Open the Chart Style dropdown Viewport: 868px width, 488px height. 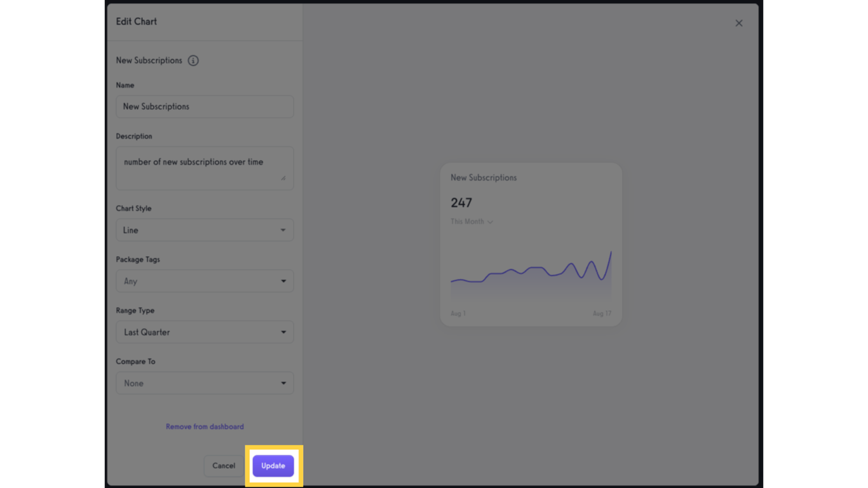[x=205, y=230]
